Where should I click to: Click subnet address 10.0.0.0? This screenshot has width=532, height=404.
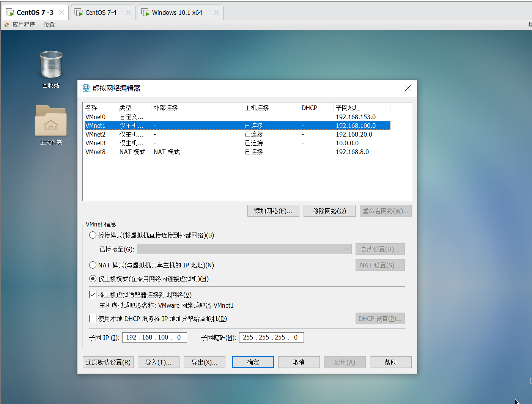(347, 143)
